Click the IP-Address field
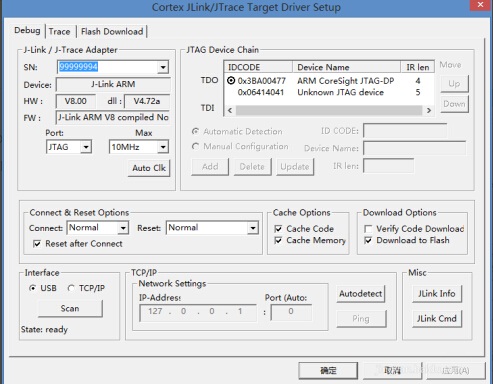 (198, 312)
